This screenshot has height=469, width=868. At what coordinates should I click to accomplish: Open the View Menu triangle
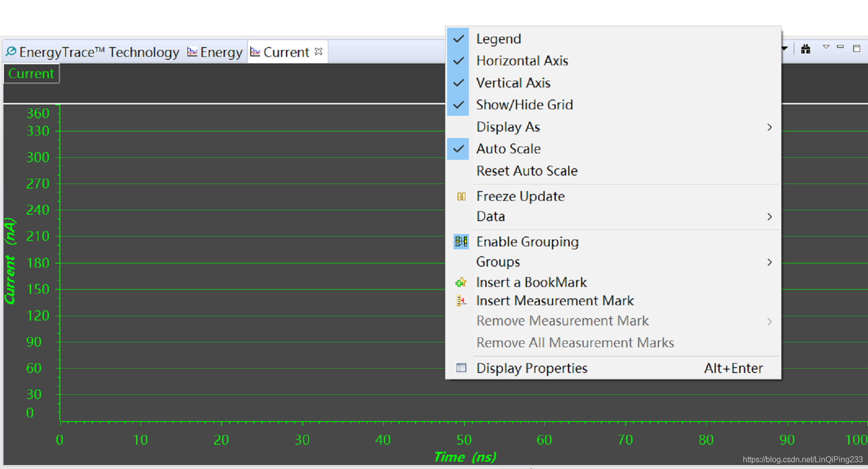pos(826,47)
